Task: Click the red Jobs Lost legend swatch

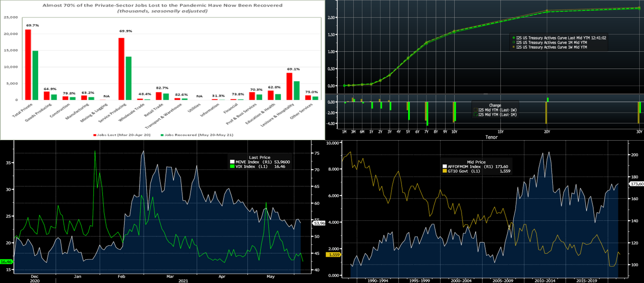Action: click(94, 135)
